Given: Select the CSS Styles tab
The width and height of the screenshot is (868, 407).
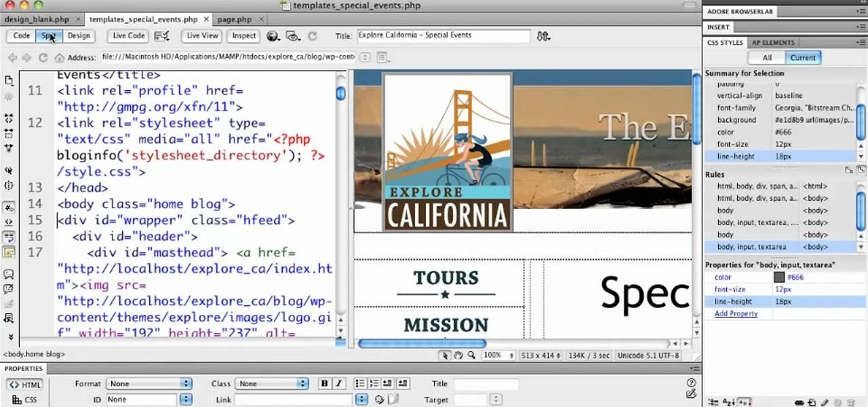Looking at the screenshot, I should tap(725, 43).
